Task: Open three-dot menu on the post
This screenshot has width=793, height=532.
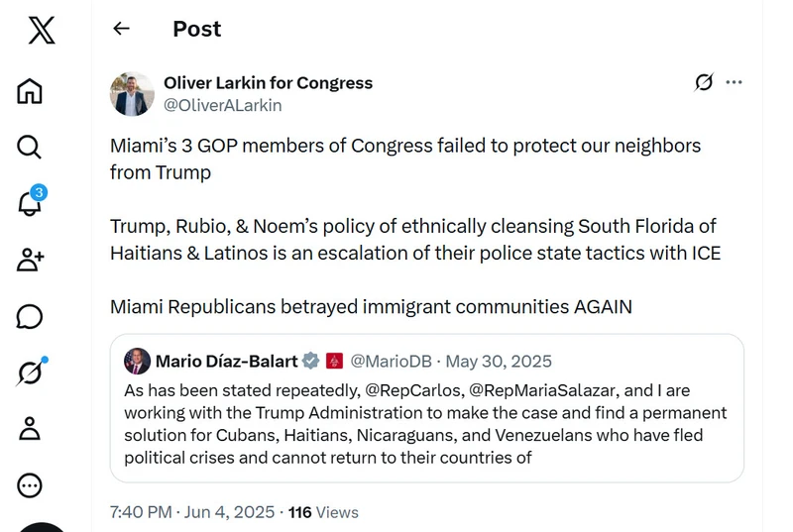Action: click(x=734, y=82)
